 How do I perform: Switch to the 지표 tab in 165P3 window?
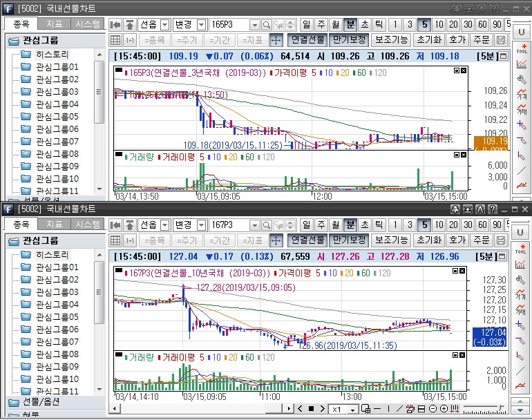55,24
